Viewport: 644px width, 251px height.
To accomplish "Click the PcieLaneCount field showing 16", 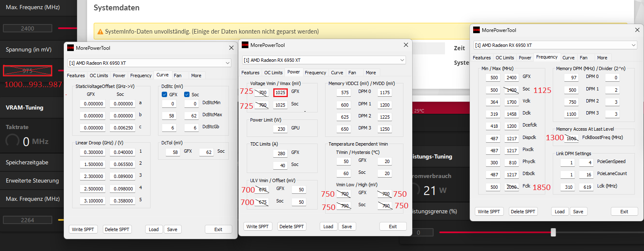I will click(x=586, y=174).
